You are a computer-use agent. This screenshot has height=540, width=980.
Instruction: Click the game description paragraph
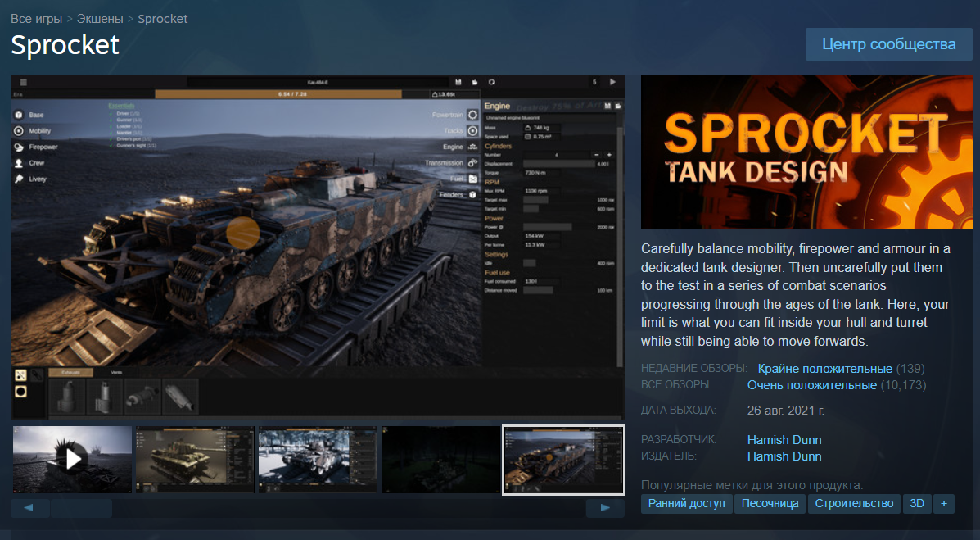point(796,295)
